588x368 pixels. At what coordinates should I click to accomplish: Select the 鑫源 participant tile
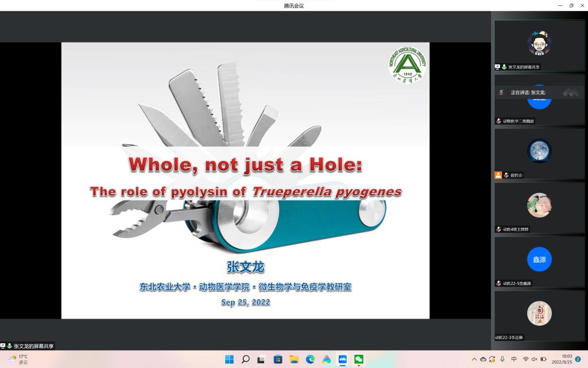[x=539, y=260]
